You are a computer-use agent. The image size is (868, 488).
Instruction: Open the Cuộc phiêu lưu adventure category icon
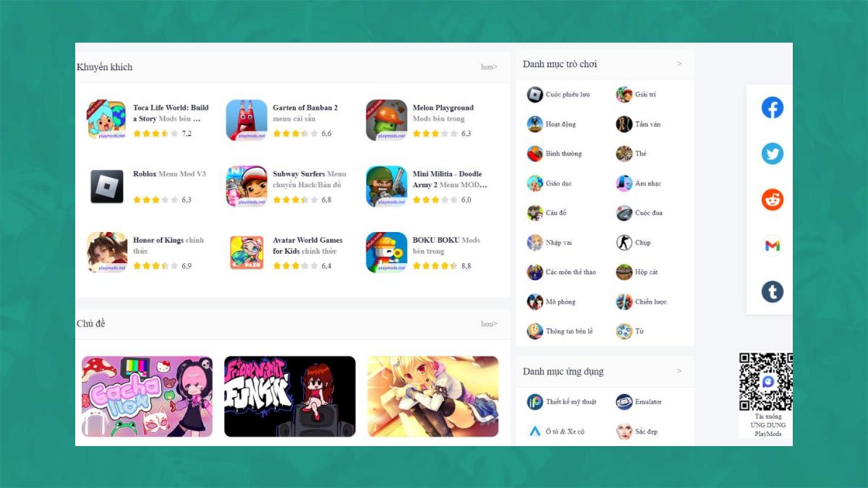point(535,94)
